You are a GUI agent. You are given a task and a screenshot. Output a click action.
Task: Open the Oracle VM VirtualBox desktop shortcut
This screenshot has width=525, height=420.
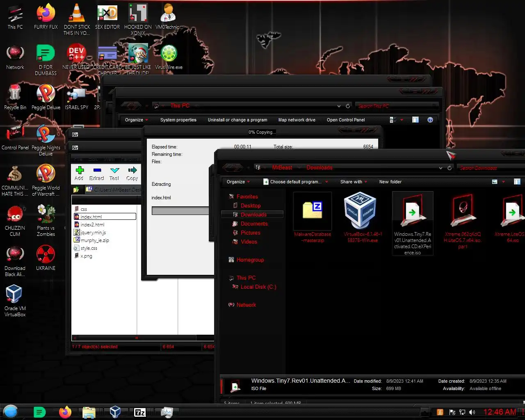pos(15,301)
